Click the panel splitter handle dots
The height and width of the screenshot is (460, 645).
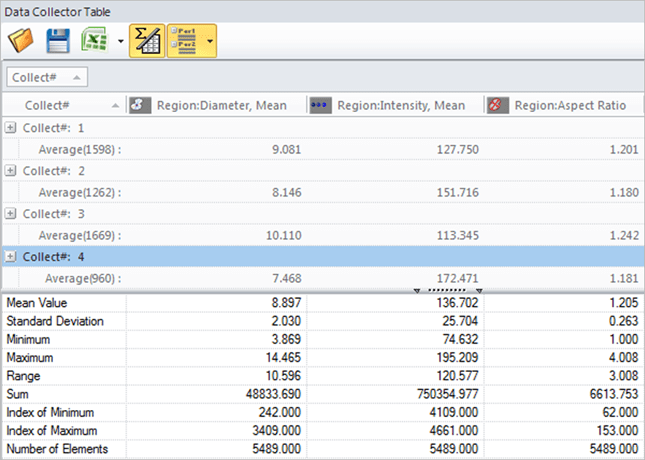(448, 290)
